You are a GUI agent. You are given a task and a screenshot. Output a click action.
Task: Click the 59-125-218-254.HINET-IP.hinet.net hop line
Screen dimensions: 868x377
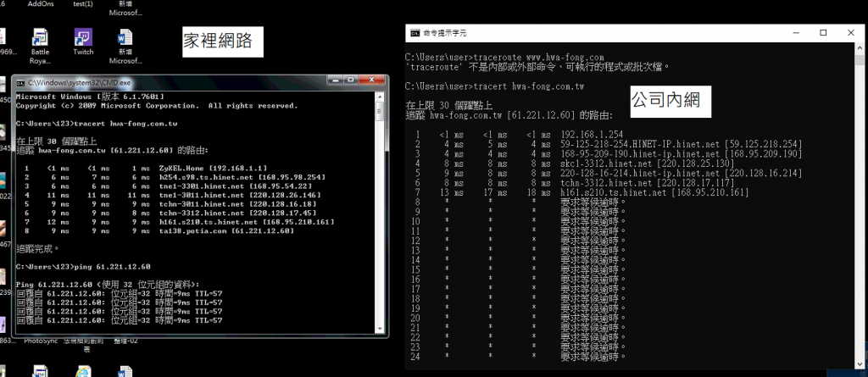[x=608, y=145]
